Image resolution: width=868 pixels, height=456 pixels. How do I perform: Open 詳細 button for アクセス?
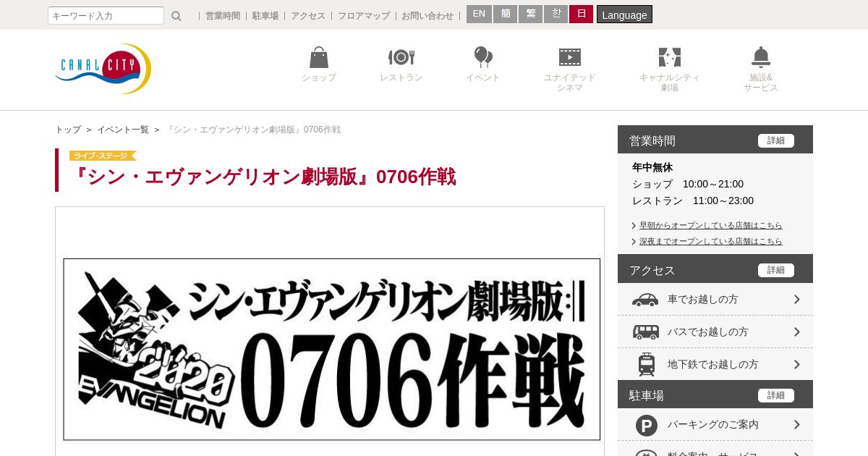(776, 270)
